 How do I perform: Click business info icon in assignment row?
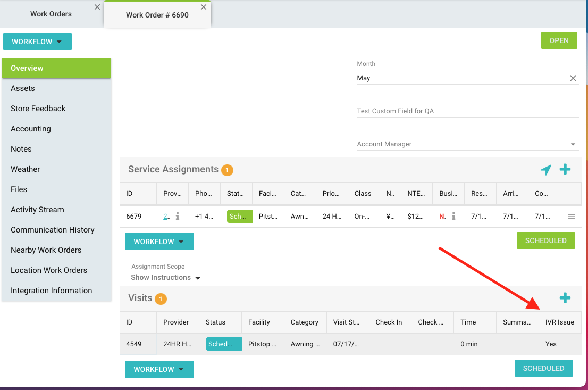pyautogui.click(x=453, y=217)
